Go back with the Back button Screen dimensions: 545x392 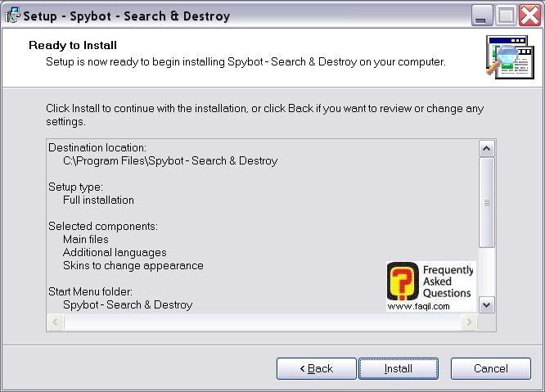[317, 368]
